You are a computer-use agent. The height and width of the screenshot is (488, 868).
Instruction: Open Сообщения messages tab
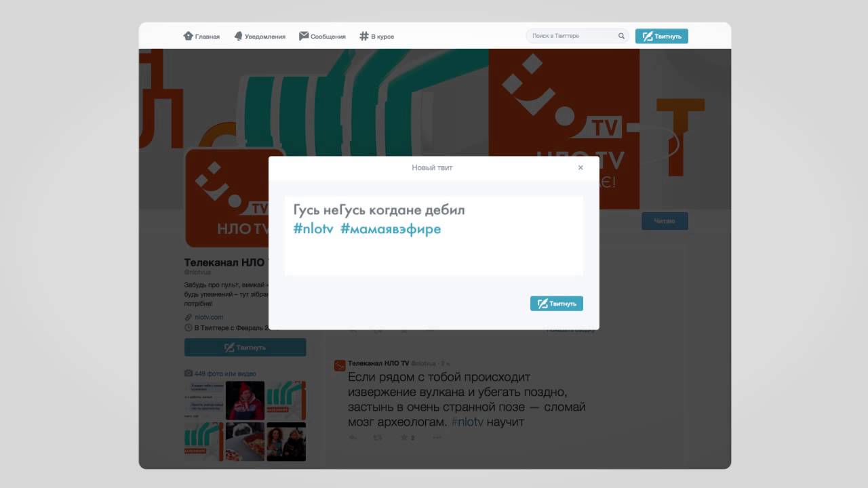click(322, 36)
